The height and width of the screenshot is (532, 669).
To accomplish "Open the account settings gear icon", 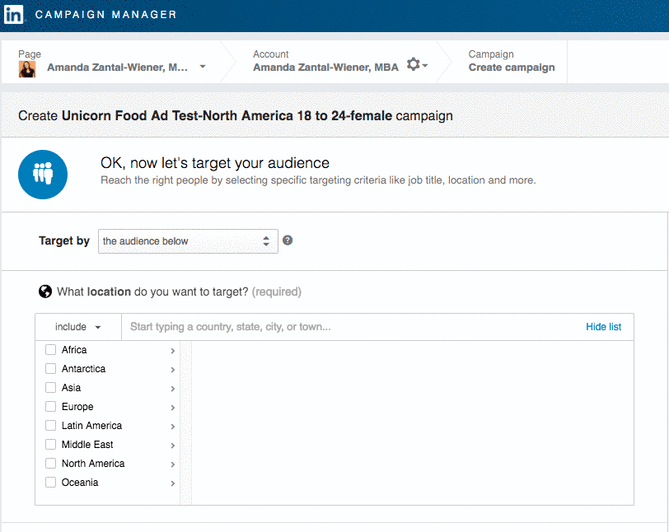I will pyautogui.click(x=413, y=66).
